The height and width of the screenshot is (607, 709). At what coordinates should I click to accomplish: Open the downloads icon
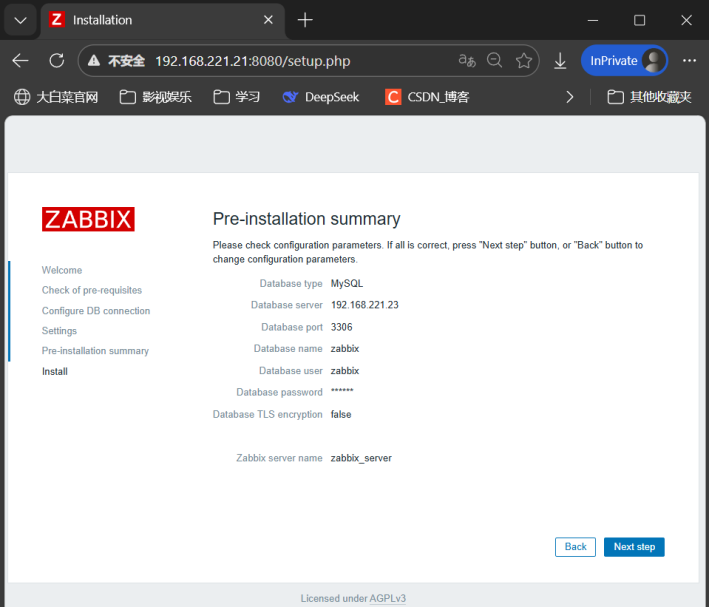pos(560,61)
